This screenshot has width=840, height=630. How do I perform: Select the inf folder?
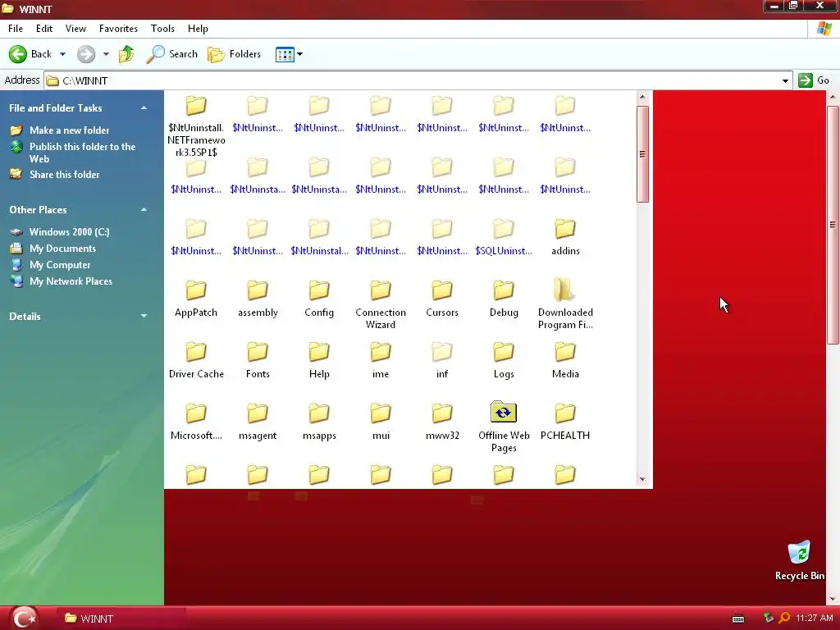click(442, 359)
